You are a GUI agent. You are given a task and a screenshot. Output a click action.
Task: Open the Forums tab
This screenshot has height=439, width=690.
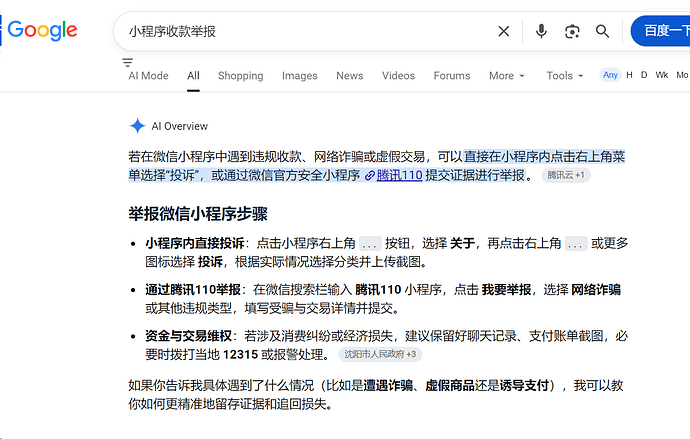pos(451,76)
